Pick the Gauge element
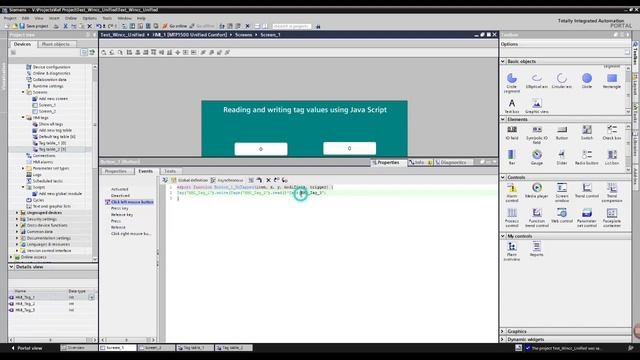The height and width of the screenshot is (360, 640). [x=536, y=157]
